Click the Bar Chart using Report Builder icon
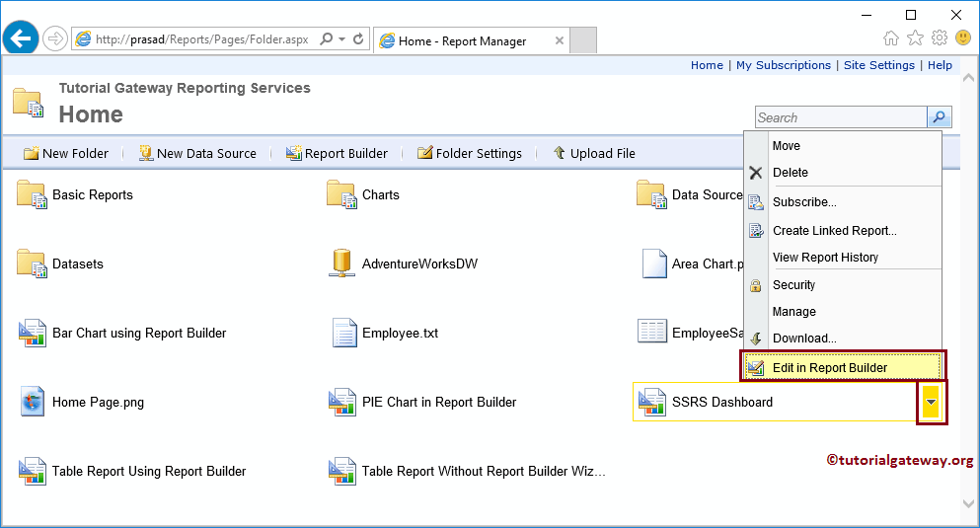Image resolution: width=980 pixels, height=528 pixels. [32, 333]
